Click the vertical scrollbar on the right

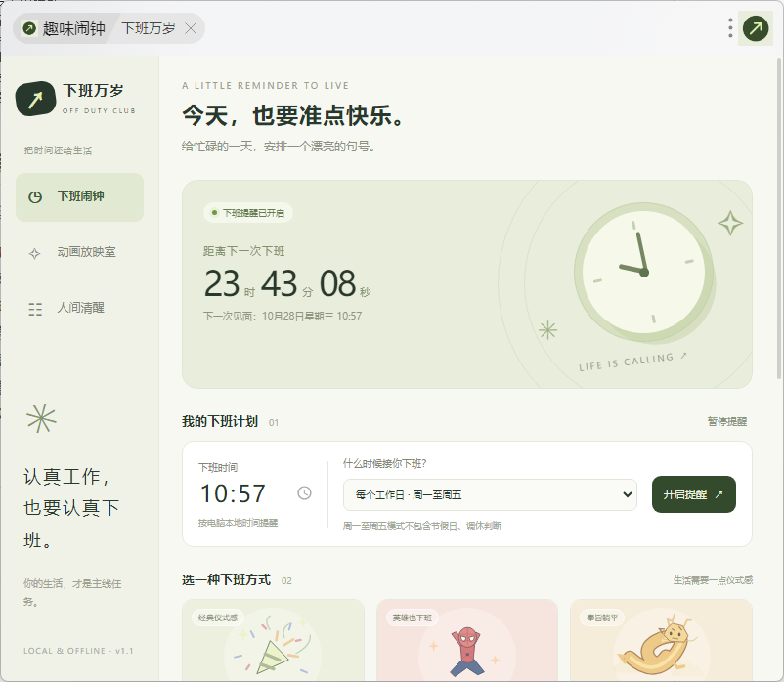[x=779, y=218]
